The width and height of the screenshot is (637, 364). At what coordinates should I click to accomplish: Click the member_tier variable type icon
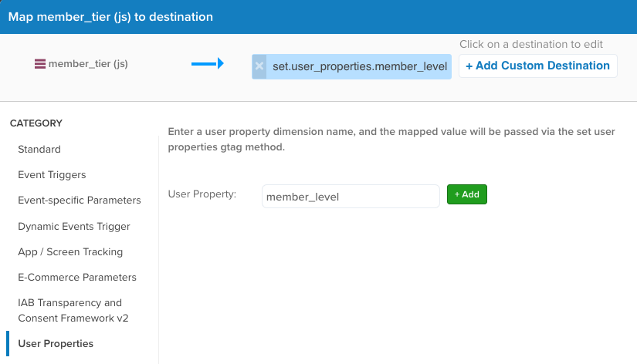pos(40,64)
